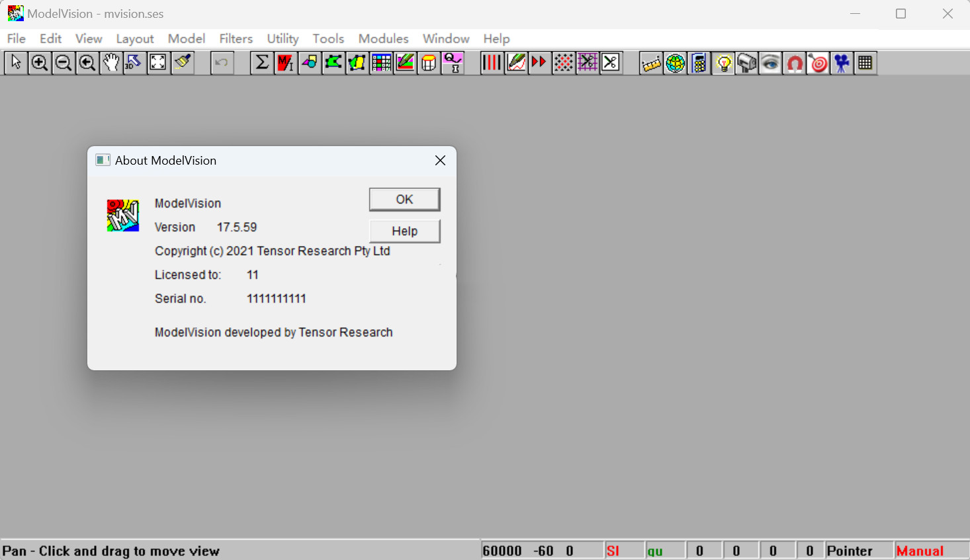Expand the Utility menu
Screen dimensions: 970x560
point(283,39)
